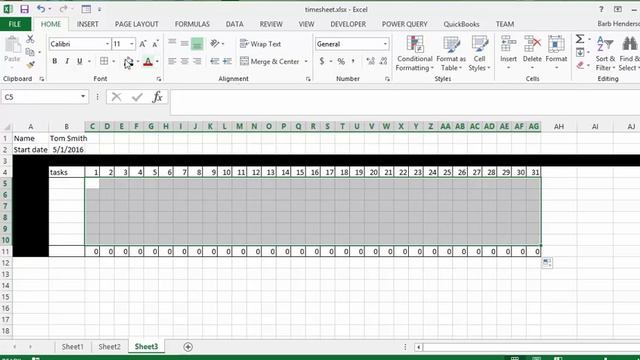The image size is (640, 360).
Task: Toggle Align Right for text
Action: coord(197,61)
